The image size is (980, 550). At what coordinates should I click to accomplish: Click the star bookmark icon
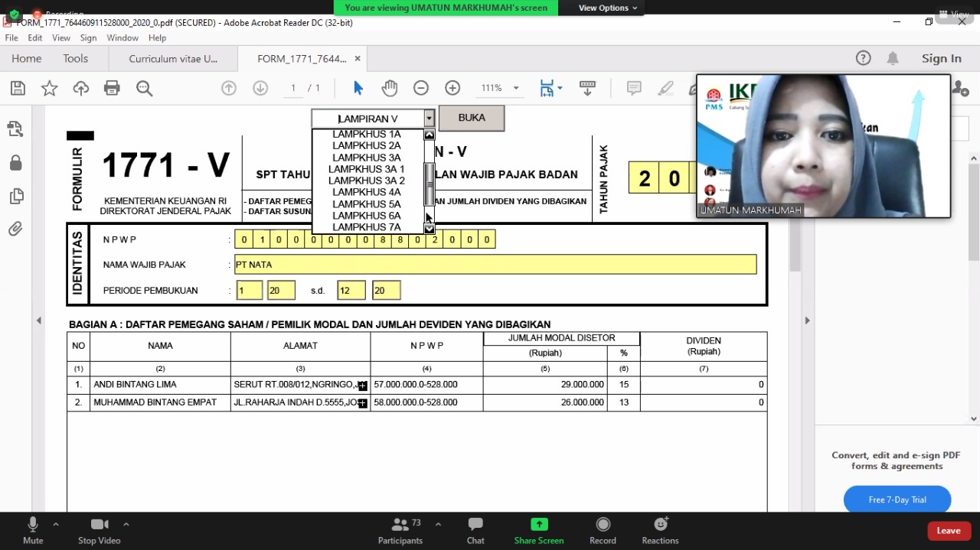point(49,88)
